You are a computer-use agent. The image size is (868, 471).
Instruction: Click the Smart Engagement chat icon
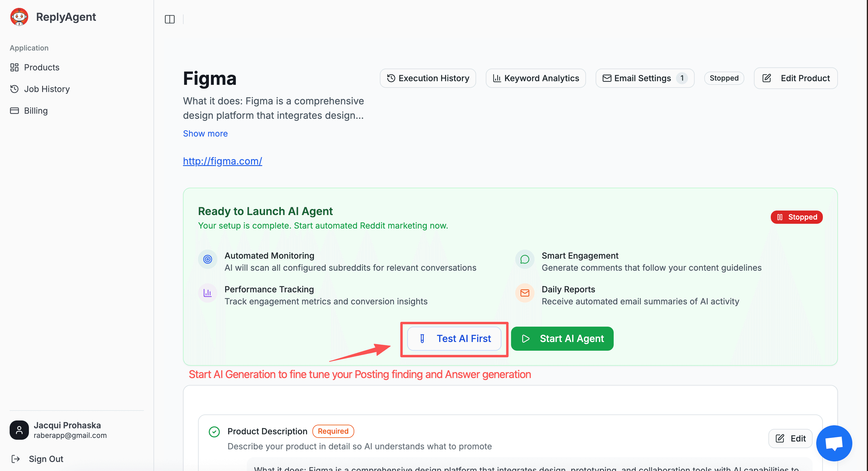point(524,259)
